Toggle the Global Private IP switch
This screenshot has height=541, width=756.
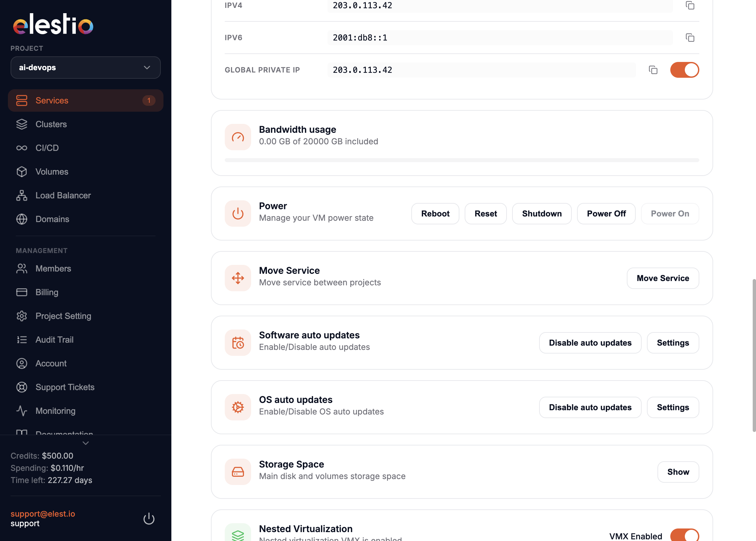(x=684, y=70)
